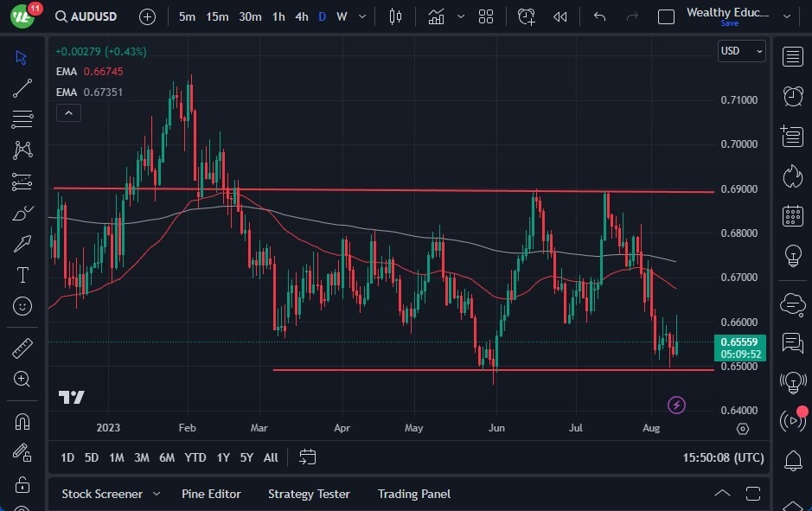Select the Trend Line drawing tool
Image resolution: width=812 pixels, height=511 pixels.
(22, 88)
